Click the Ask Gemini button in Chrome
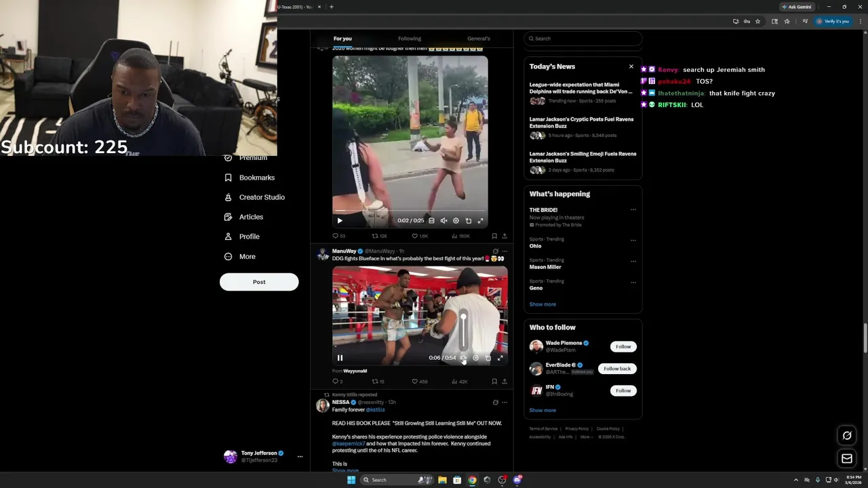 [796, 7]
